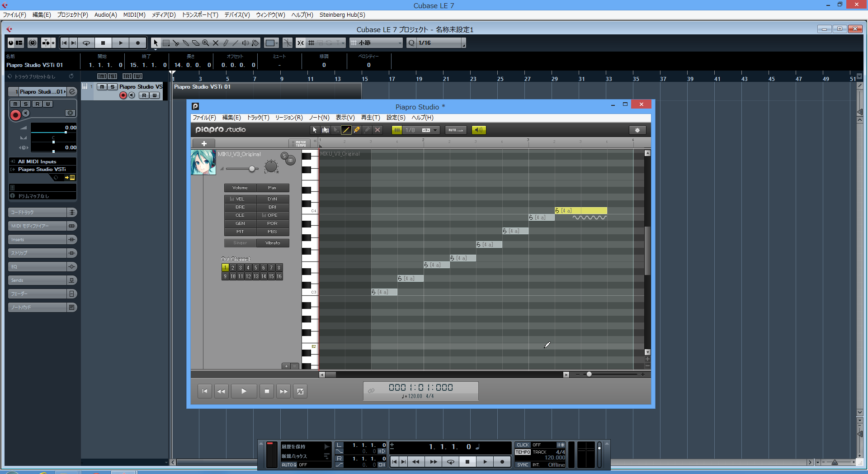The height and width of the screenshot is (474, 868).
Task: Expand the EQ inspector section
Action: click(x=42, y=267)
